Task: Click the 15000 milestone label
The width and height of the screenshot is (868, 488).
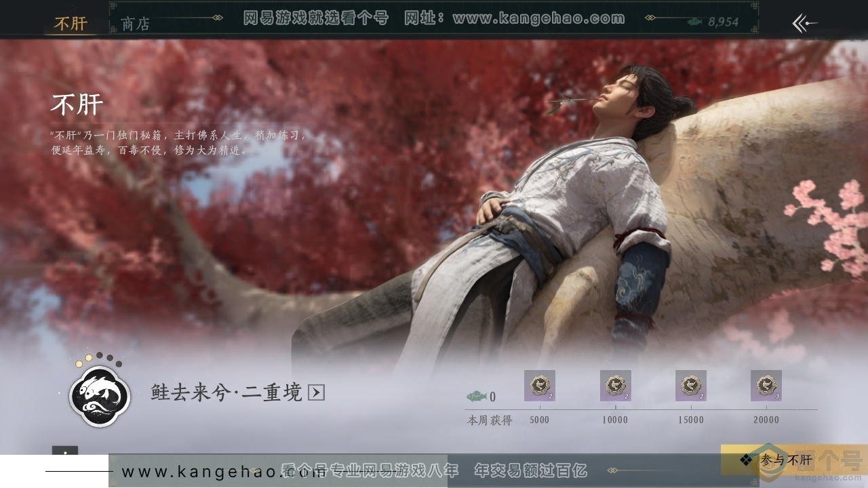Action: (691, 420)
